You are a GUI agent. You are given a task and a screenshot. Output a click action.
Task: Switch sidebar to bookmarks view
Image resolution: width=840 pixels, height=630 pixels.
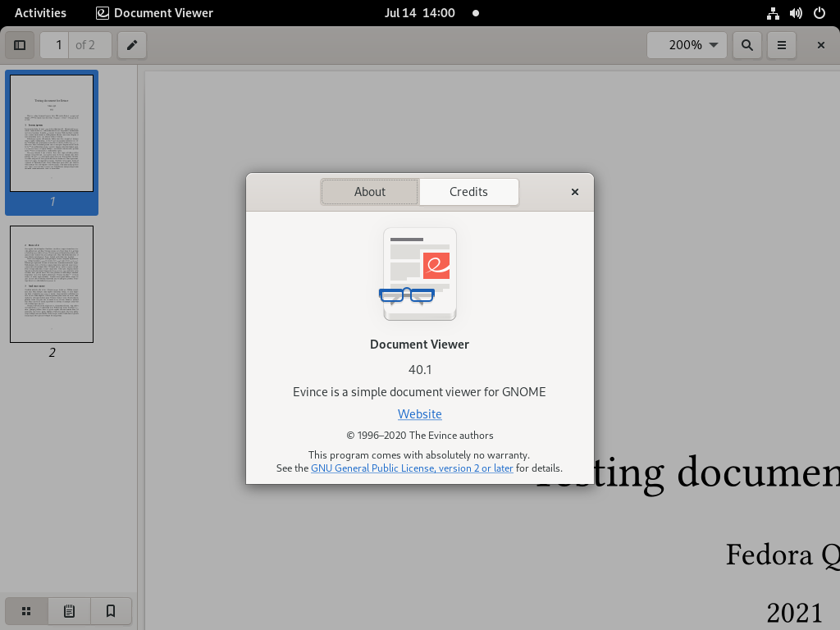[111, 611]
